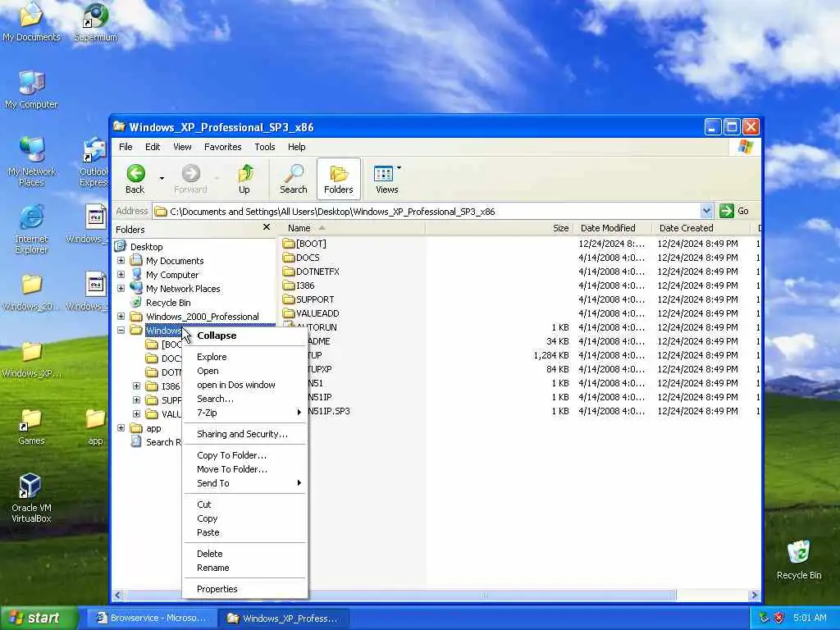The width and height of the screenshot is (840, 630).
Task: Click the horizontal scrollbar left arrow
Action: tap(118, 595)
